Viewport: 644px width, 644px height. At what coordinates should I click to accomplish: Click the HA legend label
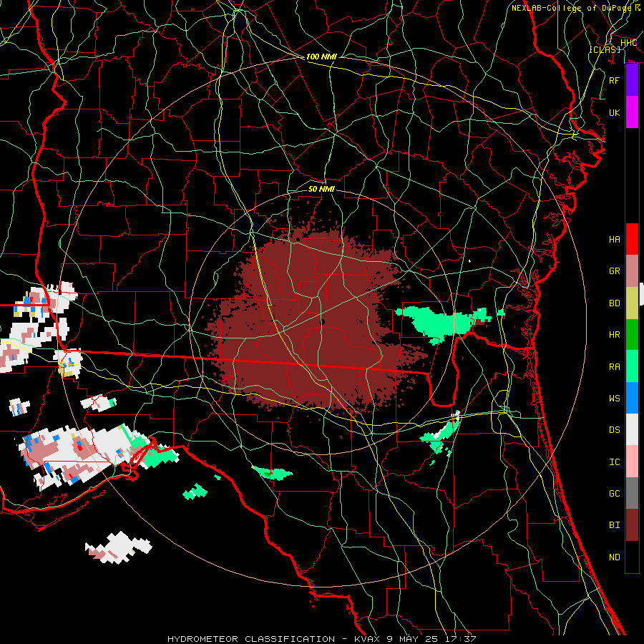tap(615, 240)
